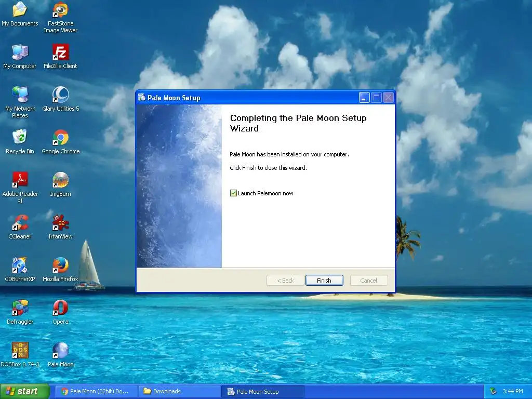The width and height of the screenshot is (532, 399).
Task: Open the Windows start menu
Action: (x=25, y=391)
